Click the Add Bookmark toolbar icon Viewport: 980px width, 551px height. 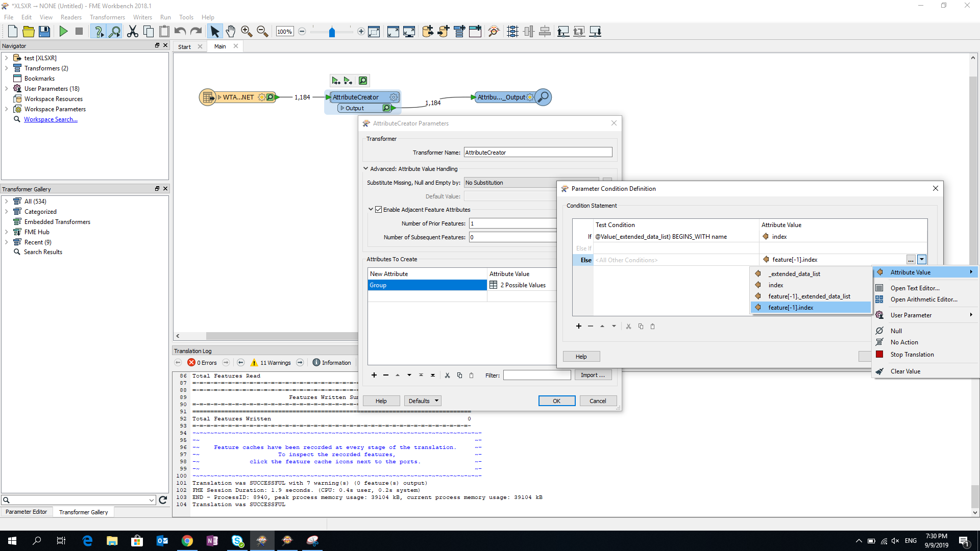[x=475, y=32]
